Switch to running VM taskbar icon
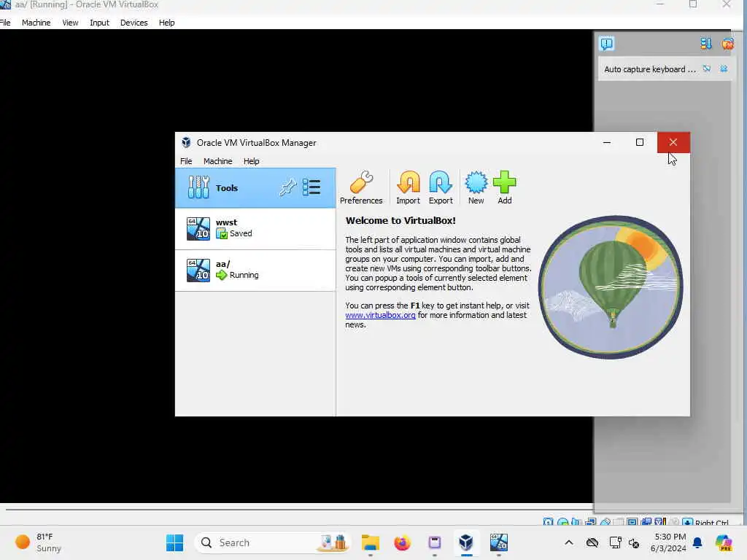This screenshot has width=747, height=560. pyautogui.click(x=499, y=542)
